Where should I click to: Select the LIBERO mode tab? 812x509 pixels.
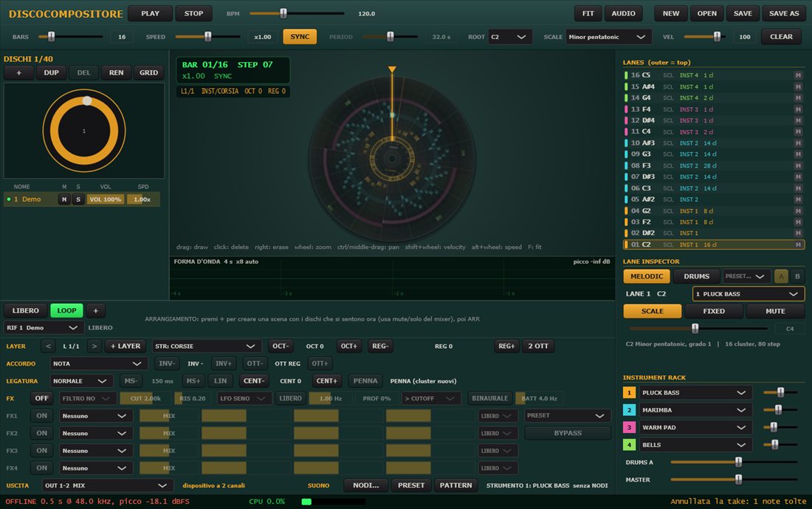[25, 310]
